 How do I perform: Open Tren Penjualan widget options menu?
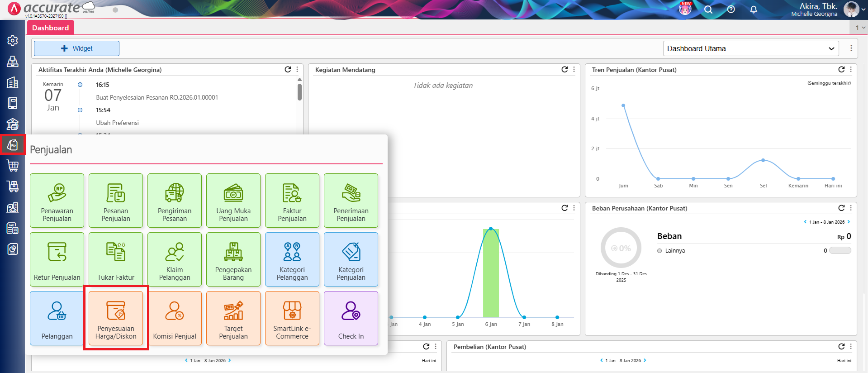tap(851, 70)
